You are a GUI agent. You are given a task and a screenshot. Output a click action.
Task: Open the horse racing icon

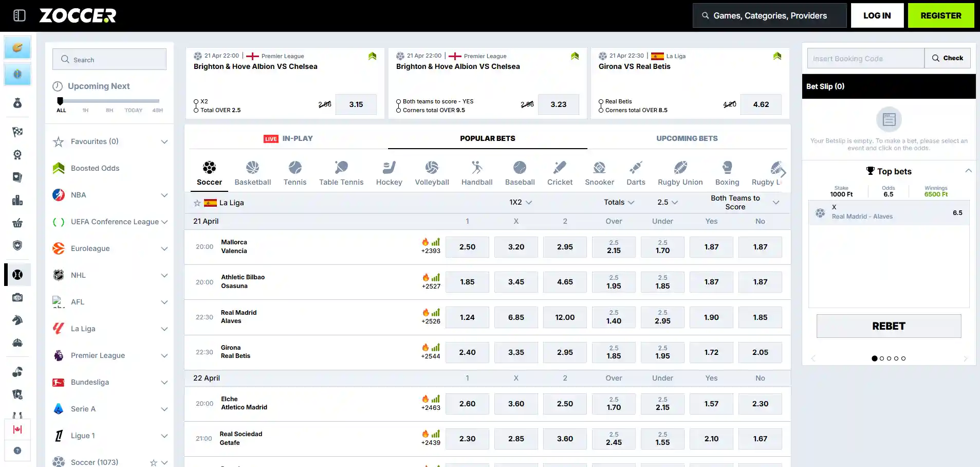(17, 320)
